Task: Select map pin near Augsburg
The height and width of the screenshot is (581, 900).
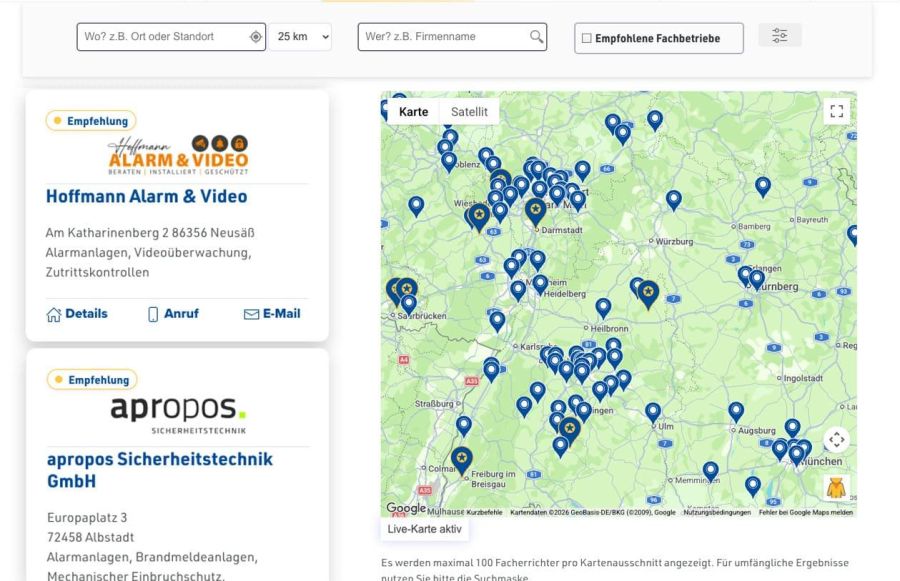Action: click(x=736, y=412)
